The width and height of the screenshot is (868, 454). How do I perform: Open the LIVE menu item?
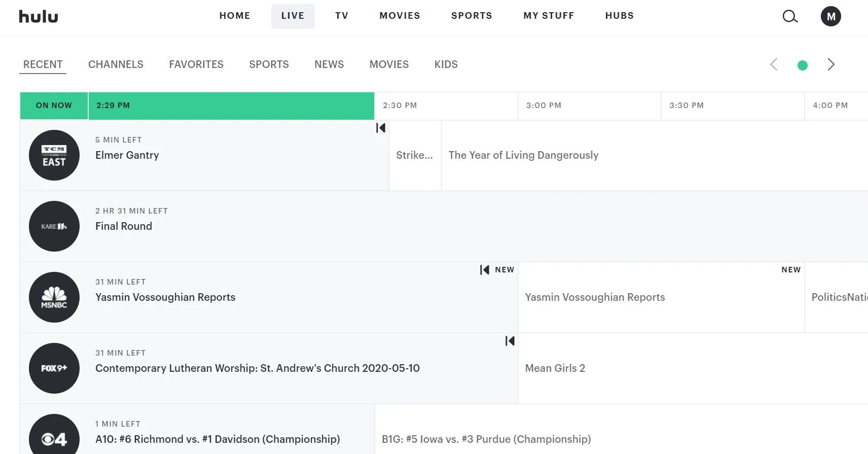pos(293,16)
